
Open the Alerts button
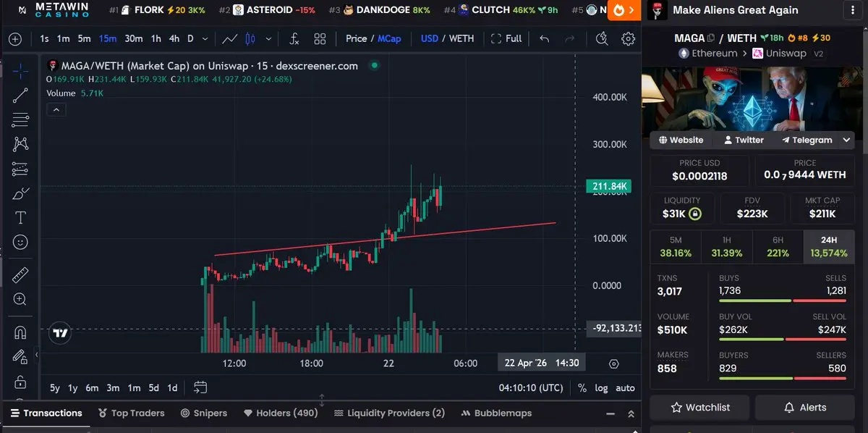point(805,408)
